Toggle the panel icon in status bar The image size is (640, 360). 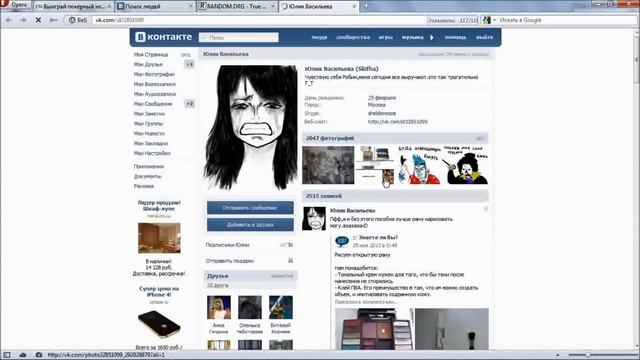[x=7, y=355]
